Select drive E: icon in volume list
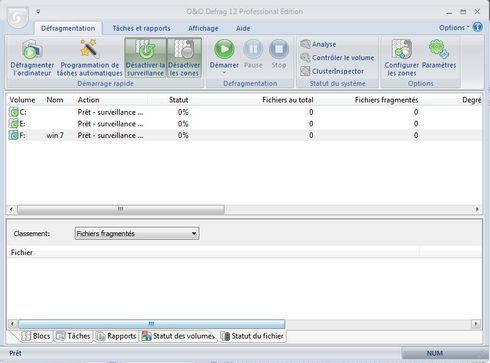490x363 pixels. pos(14,124)
